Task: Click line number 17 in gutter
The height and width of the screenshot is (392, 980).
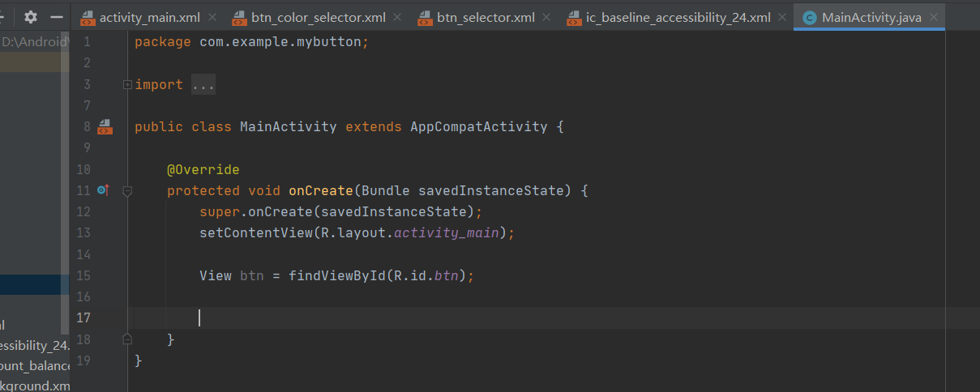Action: [83, 317]
